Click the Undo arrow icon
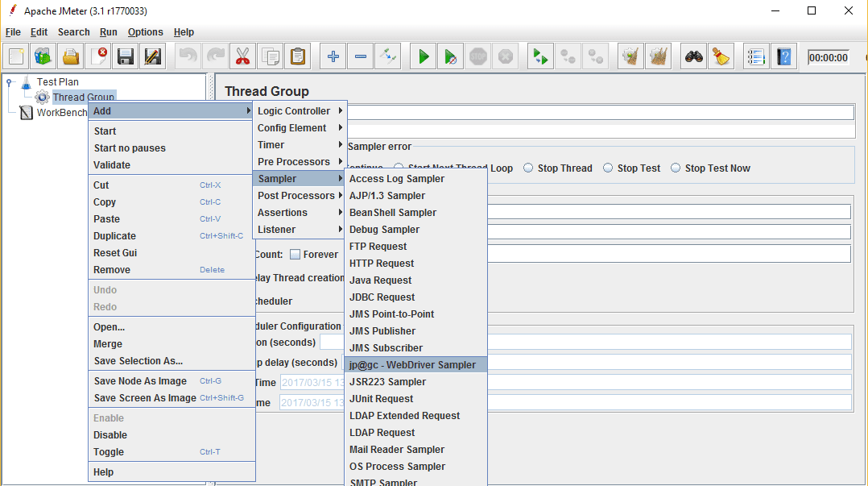868x486 pixels. point(187,56)
